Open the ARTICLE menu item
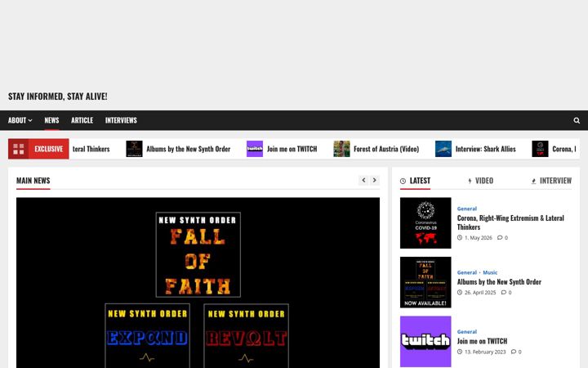 pos(82,120)
